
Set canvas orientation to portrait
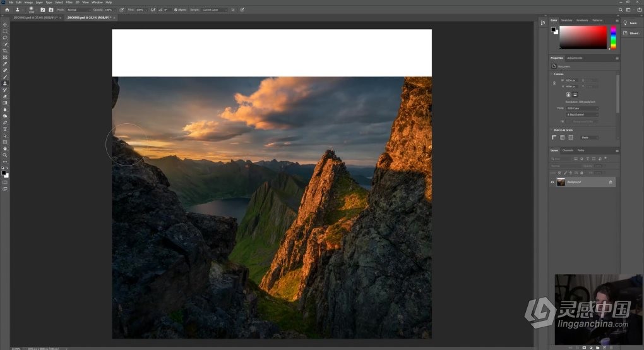point(568,95)
